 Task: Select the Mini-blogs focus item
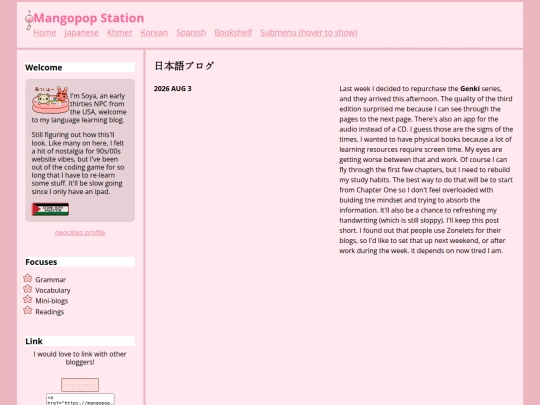[x=52, y=301]
